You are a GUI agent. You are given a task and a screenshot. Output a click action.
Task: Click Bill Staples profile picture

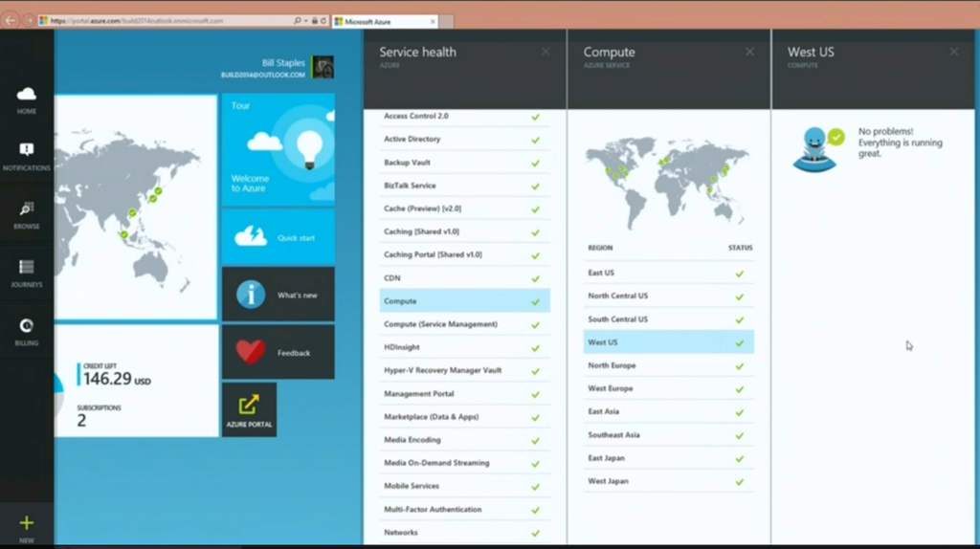point(323,67)
